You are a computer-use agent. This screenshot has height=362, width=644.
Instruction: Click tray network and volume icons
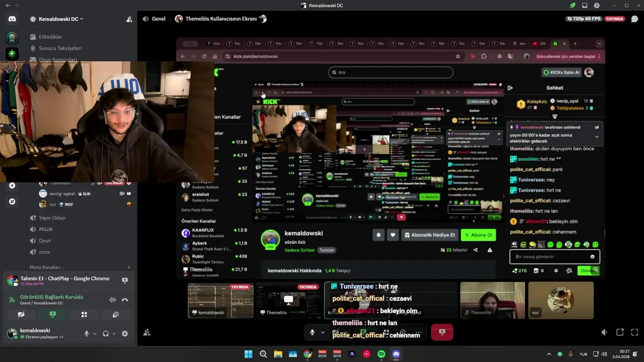[600, 354]
